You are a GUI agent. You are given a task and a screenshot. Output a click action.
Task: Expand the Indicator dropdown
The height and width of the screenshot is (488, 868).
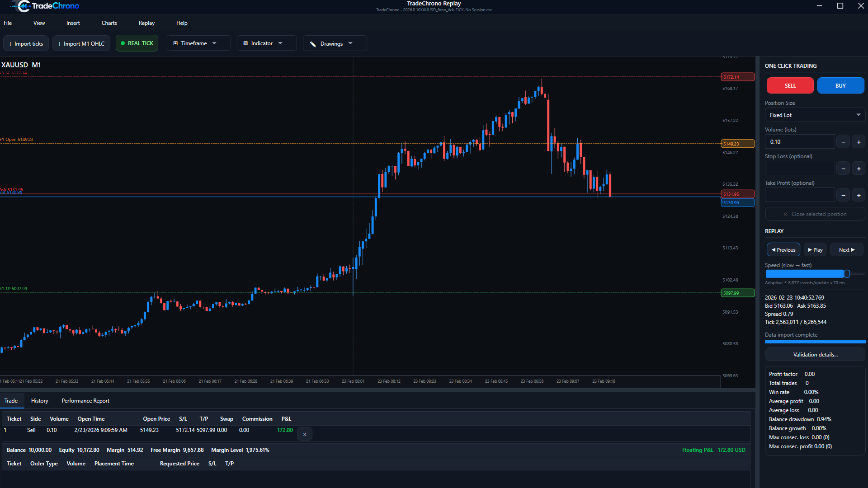pyautogui.click(x=267, y=43)
